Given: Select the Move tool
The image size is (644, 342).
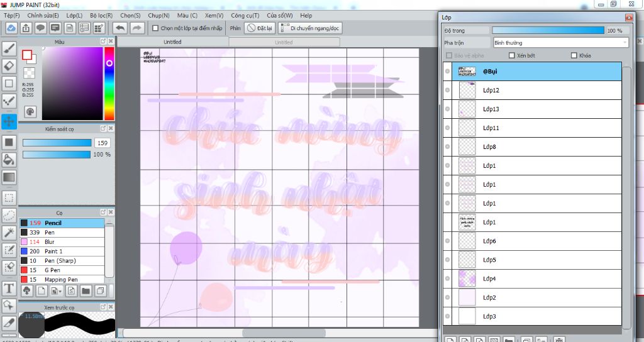Looking at the screenshot, I should [9, 121].
